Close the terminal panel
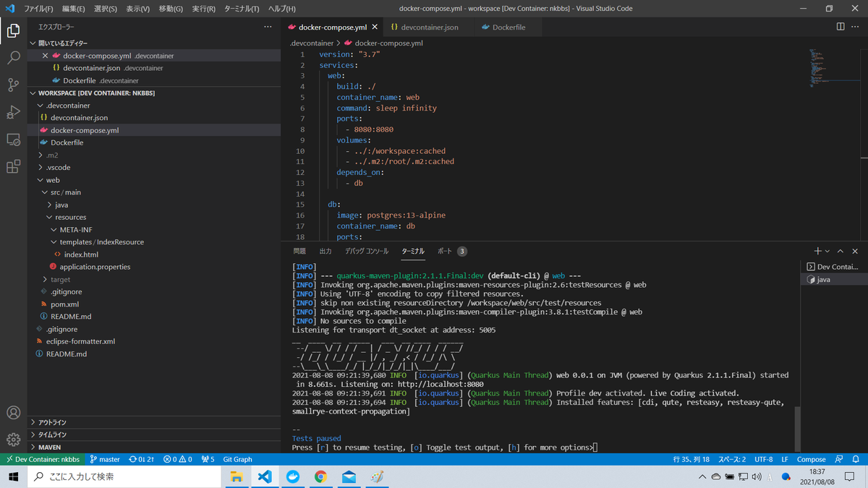This screenshot has width=868, height=488. coord(855,251)
